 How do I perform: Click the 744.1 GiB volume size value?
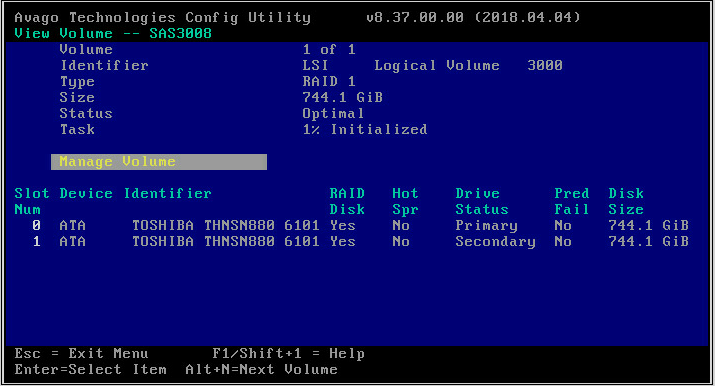342,98
